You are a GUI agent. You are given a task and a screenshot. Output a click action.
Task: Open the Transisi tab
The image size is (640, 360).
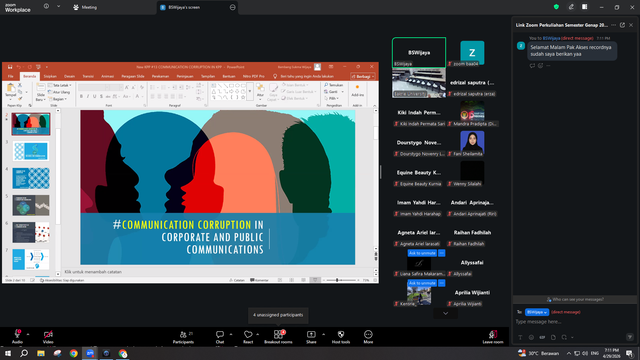pyautogui.click(x=88, y=76)
